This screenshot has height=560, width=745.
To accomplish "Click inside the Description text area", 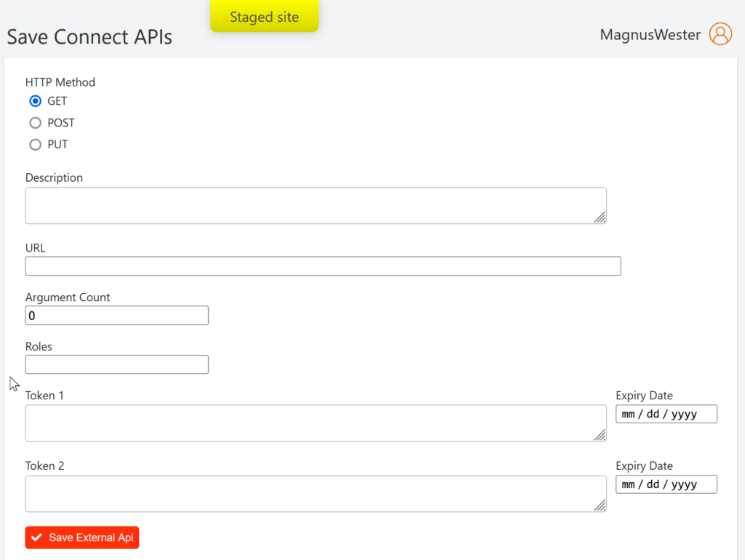I will 313,204.
